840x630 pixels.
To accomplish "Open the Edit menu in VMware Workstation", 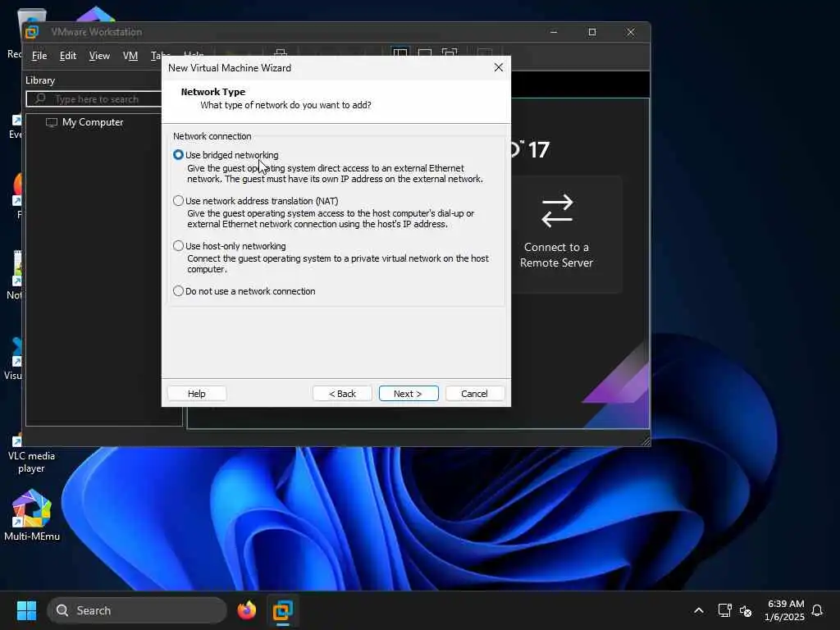I will click(x=67, y=56).
